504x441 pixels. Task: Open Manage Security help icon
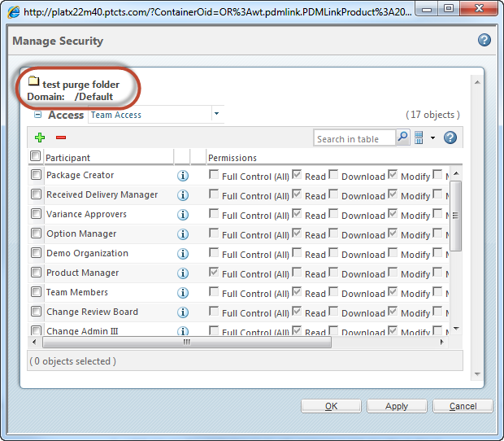(484, 40)
